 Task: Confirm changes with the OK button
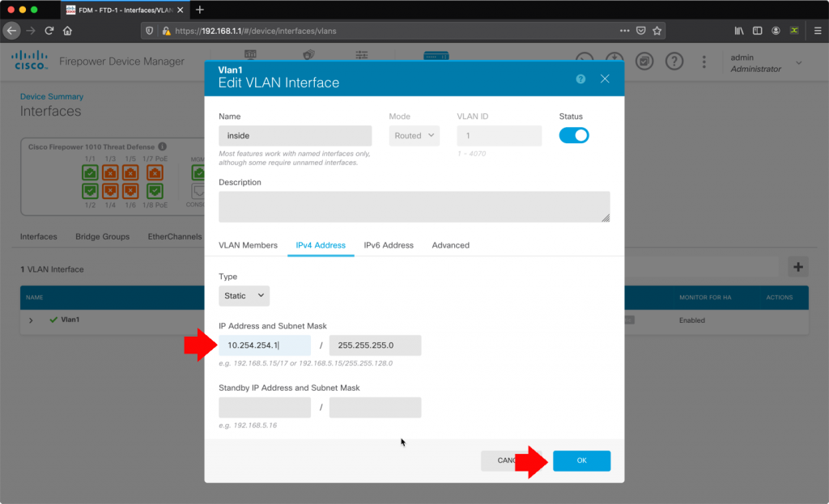581,460
